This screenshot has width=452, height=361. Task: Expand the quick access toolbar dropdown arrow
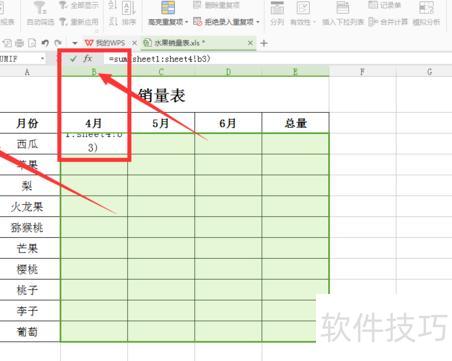coord(75,43)
